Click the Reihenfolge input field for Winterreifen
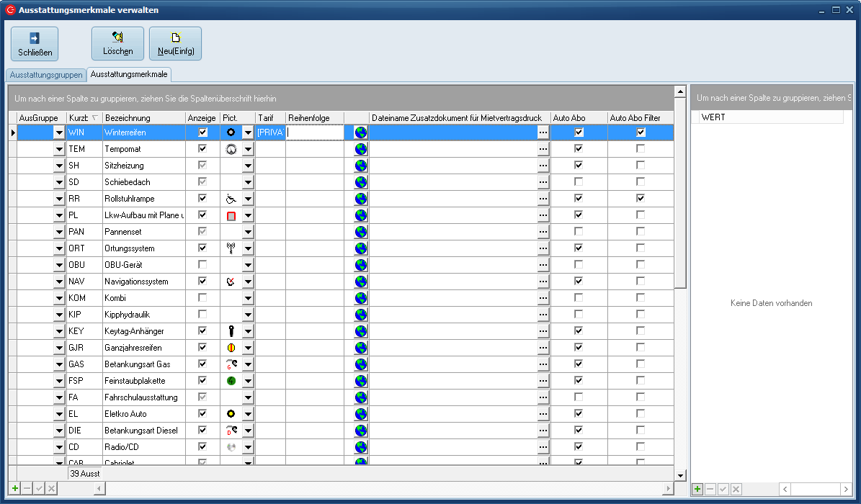 point(314,132)
